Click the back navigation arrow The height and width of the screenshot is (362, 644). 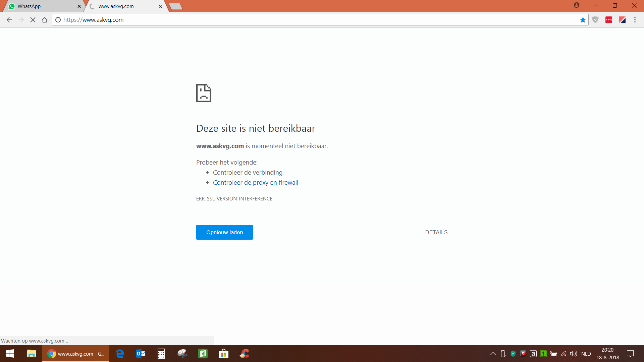click(9, 20)
